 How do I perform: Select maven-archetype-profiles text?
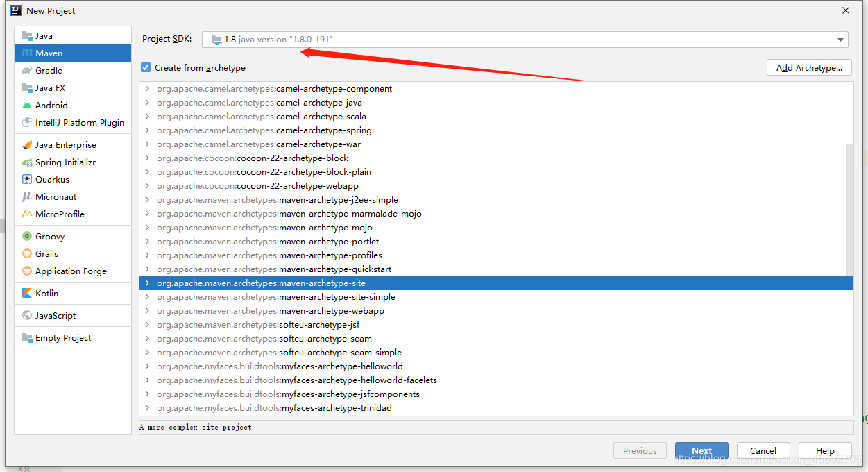330,255
